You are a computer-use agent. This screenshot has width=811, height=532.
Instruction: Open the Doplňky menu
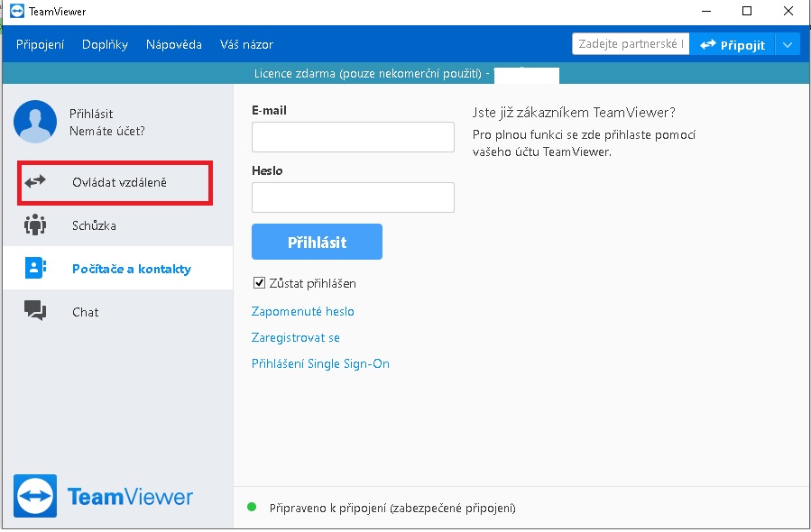pos(105,44)
